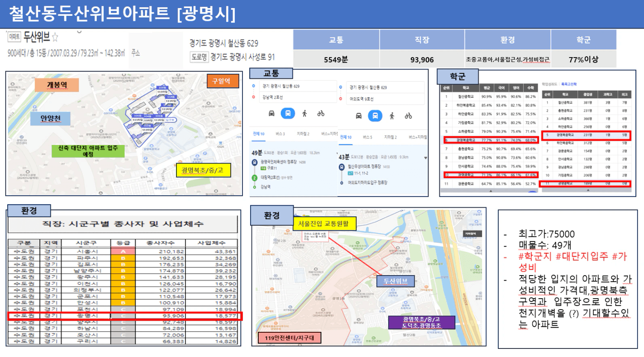Click the 아파트 type badge

tap(14, 37)
